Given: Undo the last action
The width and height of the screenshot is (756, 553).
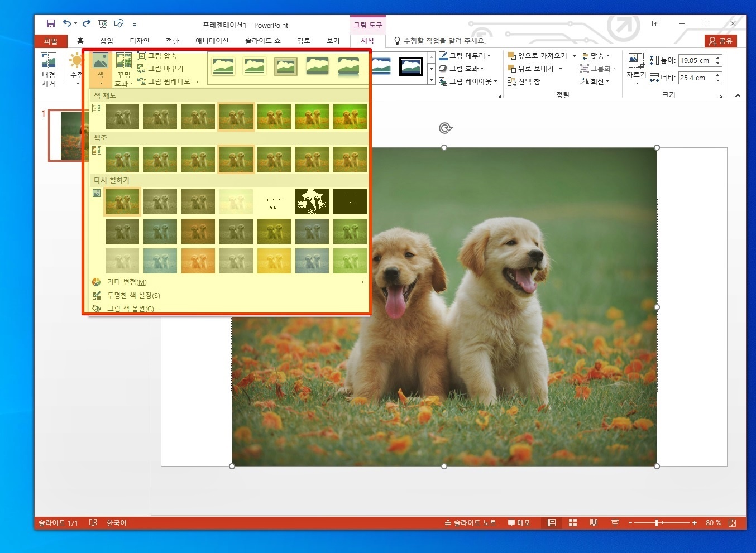Looking at the screenshot, I should click(x=67, y=23).
